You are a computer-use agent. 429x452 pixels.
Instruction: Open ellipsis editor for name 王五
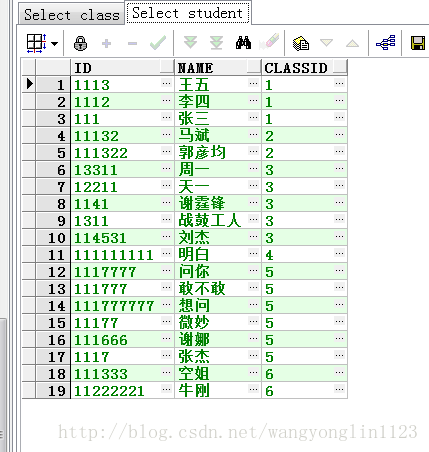(253, 83)
